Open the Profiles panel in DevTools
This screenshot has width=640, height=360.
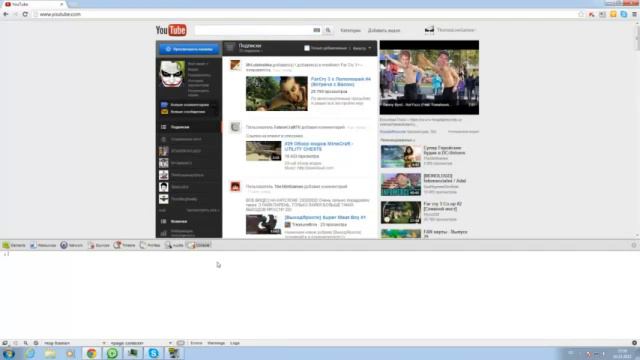[150, 245]
